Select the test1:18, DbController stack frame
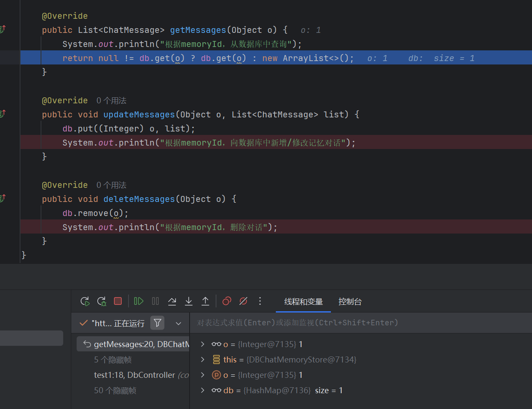This screenshot has height=409, width=532. coord(141,375)
